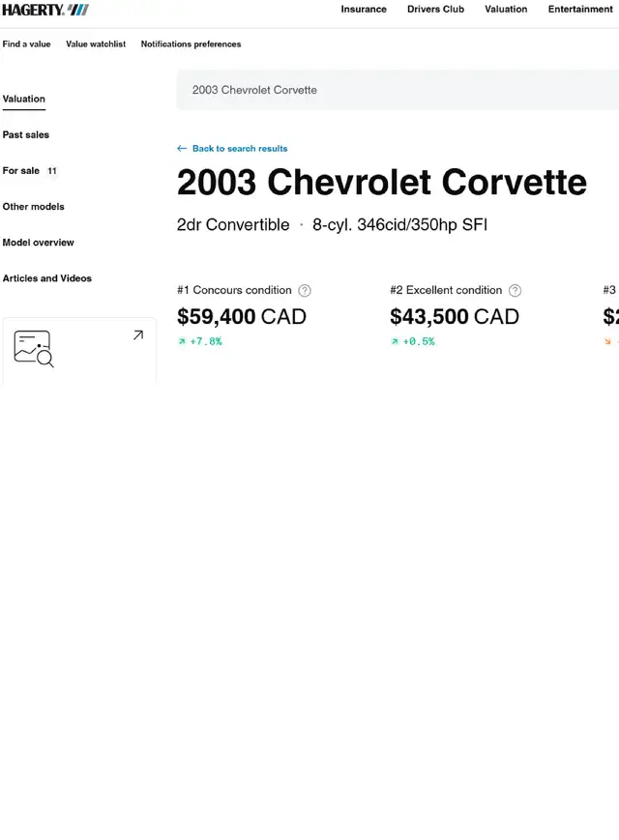Click the Hagerty logo
The height and width of the screenshot is (840, 619).
pyautogui.click(x=45, y=10)
